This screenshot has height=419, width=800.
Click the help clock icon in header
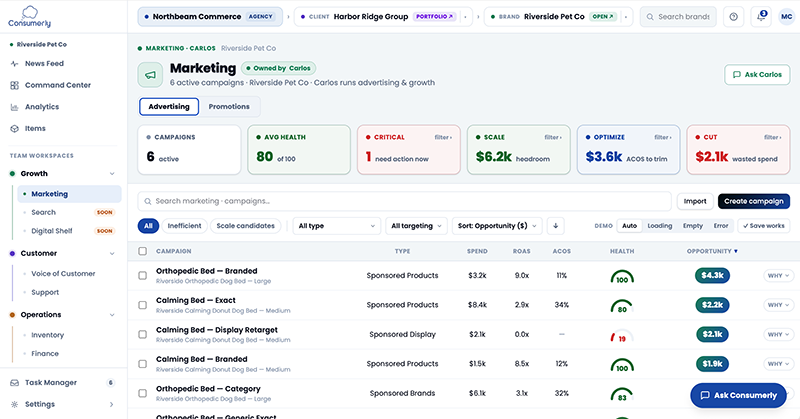(733, 17)
